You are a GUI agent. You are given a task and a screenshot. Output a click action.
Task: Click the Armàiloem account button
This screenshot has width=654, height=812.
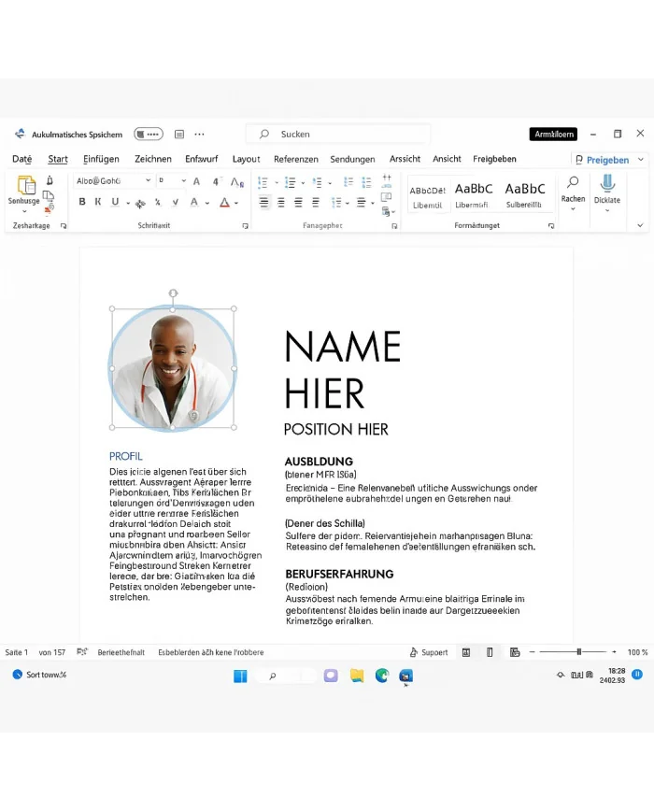click(553, 135)
